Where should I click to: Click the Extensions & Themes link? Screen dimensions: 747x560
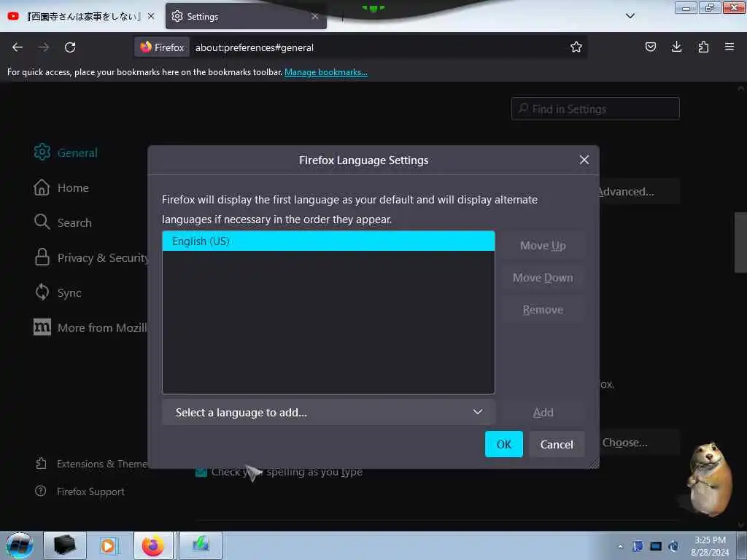coord(91,464)
